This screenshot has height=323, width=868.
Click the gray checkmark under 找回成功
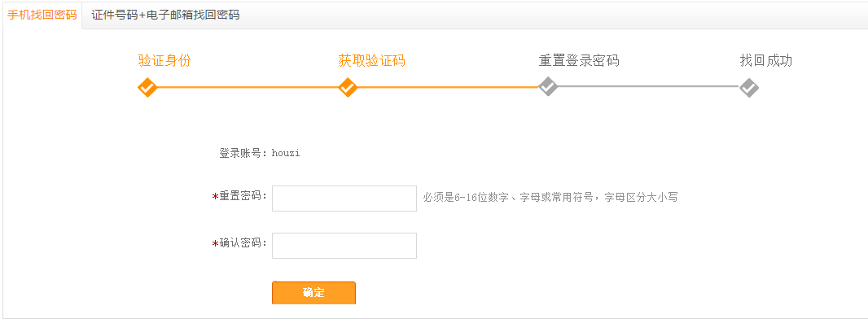point(749,87)
